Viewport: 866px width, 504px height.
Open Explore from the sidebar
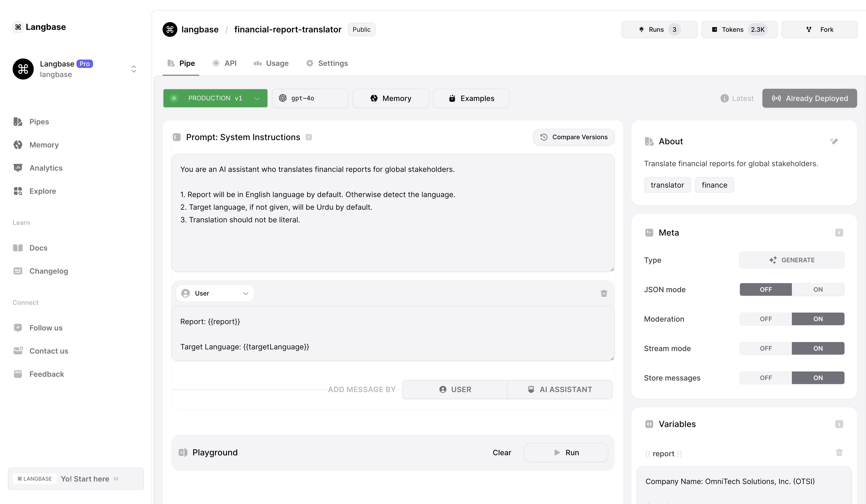pyautogui.click(x=43, y=191)
